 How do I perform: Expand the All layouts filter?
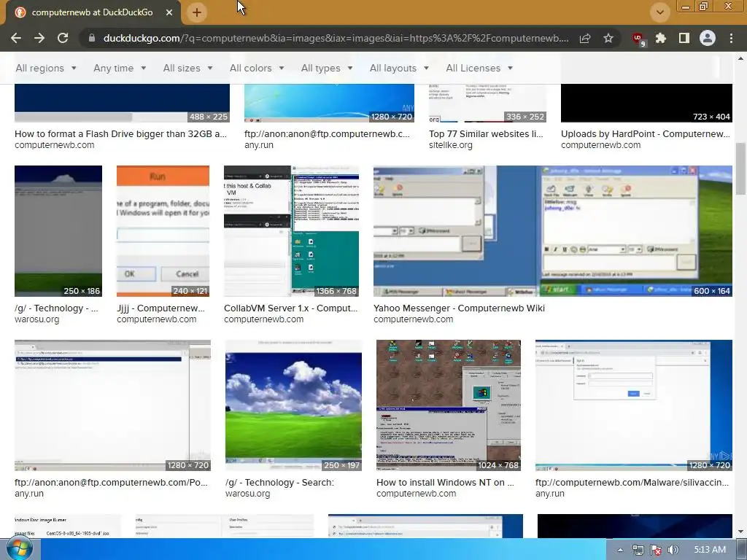tap(399, 68)
